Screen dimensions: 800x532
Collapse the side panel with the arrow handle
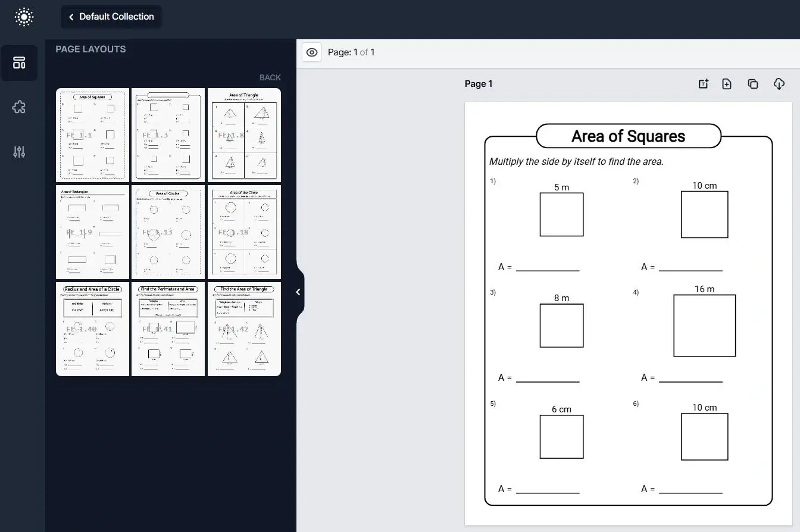[299, 292]
